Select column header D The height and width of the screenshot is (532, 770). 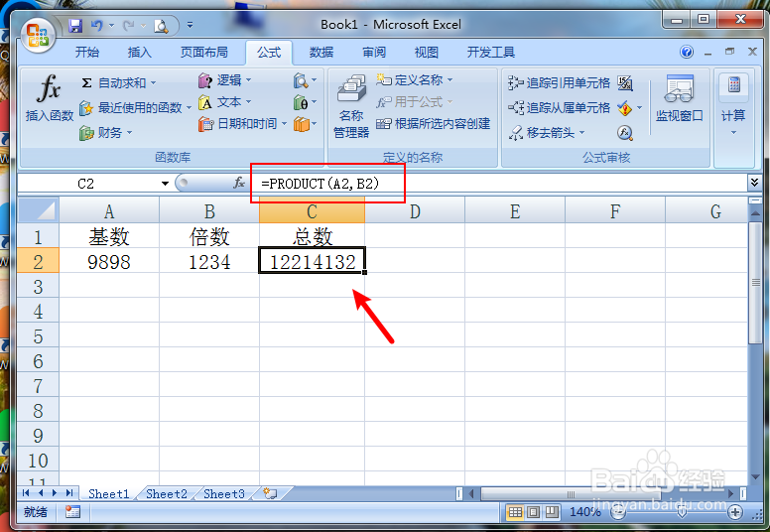(x=415, y=211)
